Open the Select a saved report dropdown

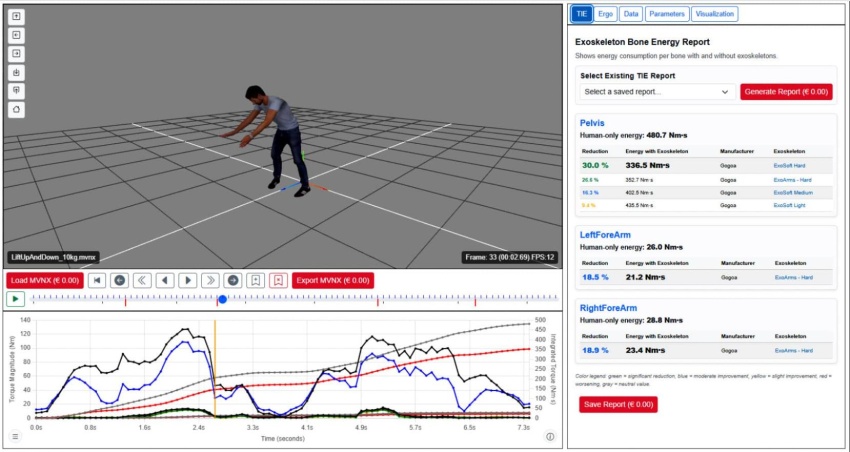tap(657, 92)
